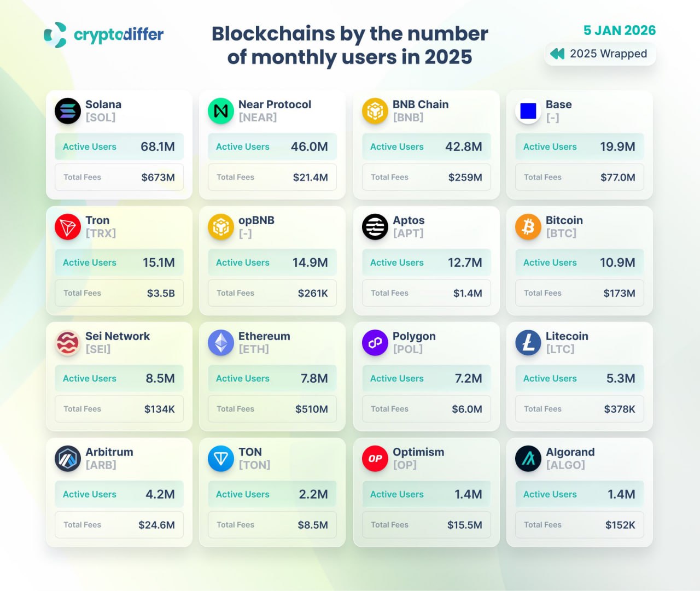
Task: Click the Algorand logo icon
Action: [x=528, y=459]
